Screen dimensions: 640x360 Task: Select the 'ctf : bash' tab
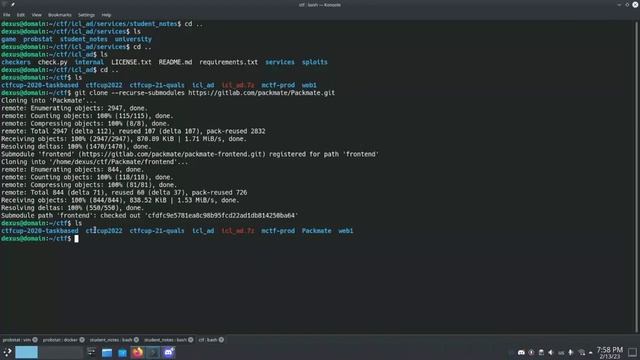[x=208, y=340]
